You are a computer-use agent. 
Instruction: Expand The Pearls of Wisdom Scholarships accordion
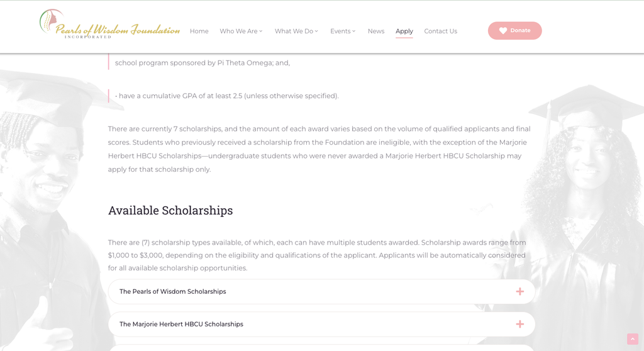tap(321, 291)
